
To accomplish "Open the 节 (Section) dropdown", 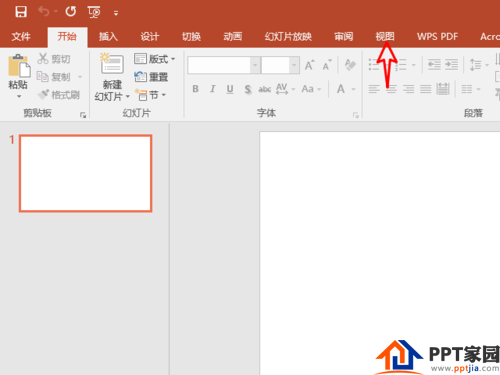I will (x=150, y=95).
